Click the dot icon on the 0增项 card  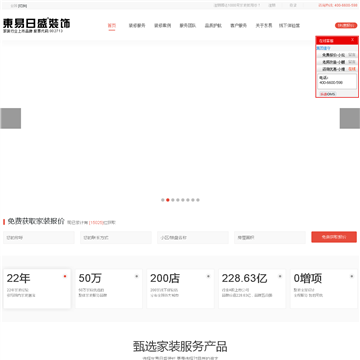click(x=352, y=276)
